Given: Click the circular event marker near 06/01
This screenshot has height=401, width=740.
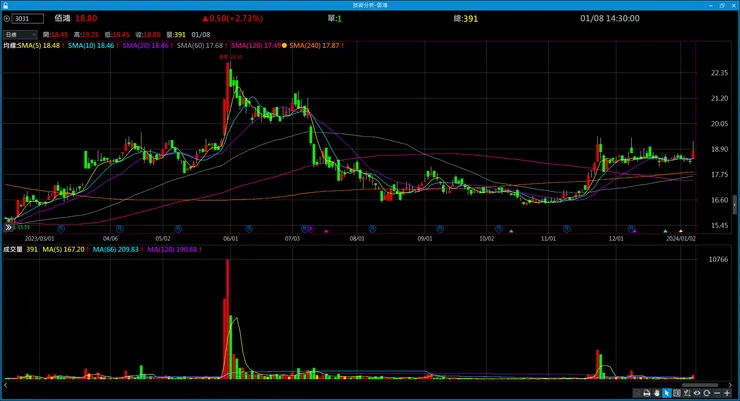Looking at the screenshot, I should pyautogui.click(x=249, y=229).
